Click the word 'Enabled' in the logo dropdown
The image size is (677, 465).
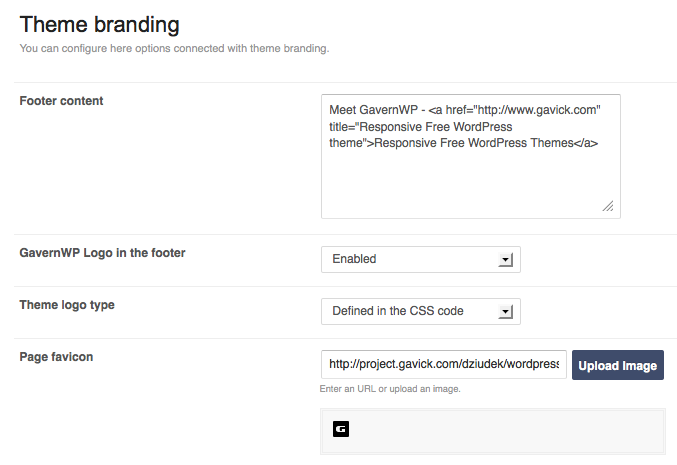tap(354, 259)
